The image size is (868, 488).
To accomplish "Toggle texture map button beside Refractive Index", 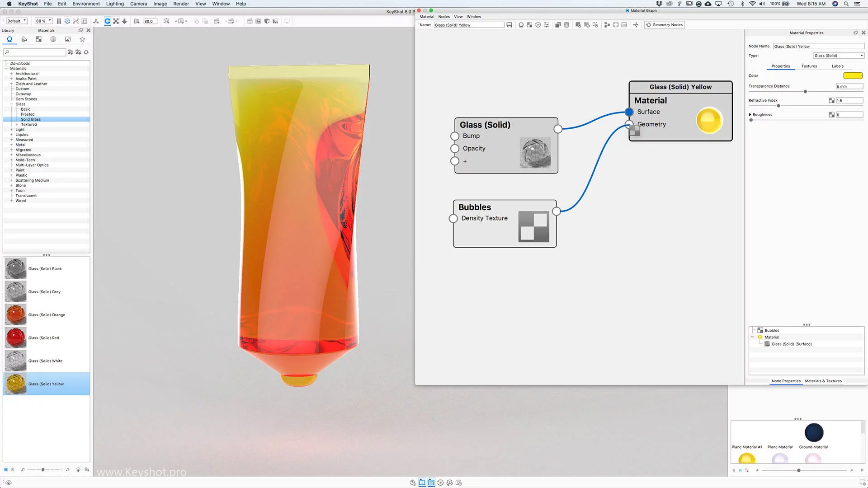I will pyautogui.click(x=831, y=100).
